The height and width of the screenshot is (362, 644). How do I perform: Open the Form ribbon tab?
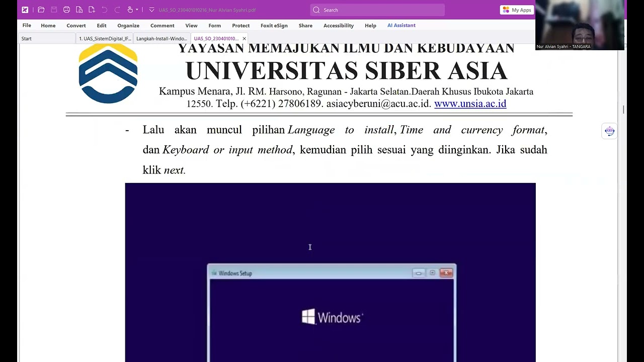215,25
